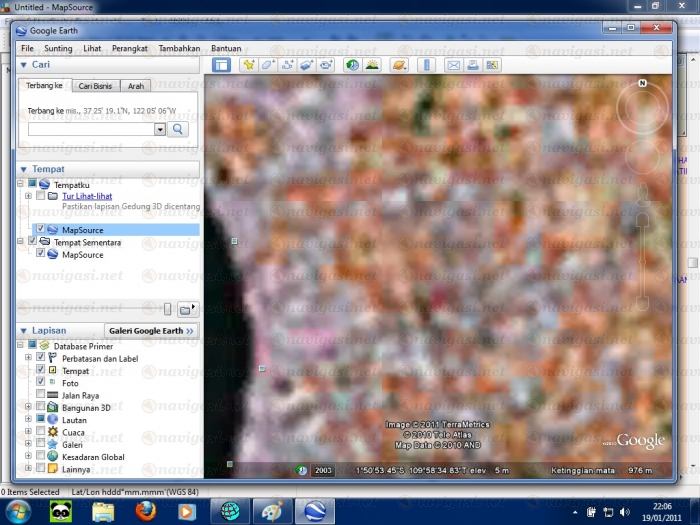The width and height of the screenshot is (700, 525).
Task: Open the Terbang ke search dropdown arrow
Action: pos(160,129)
